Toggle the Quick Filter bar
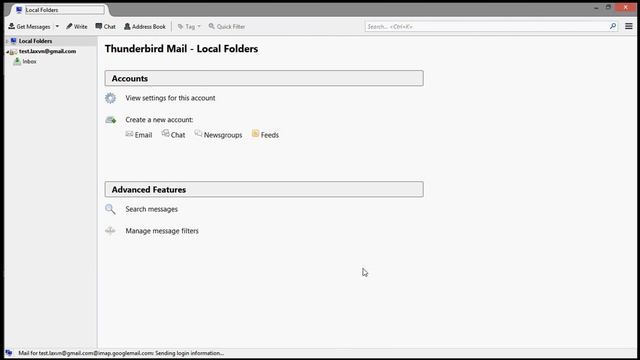Viewport: 640px width, 360px height. coord(227,27)
